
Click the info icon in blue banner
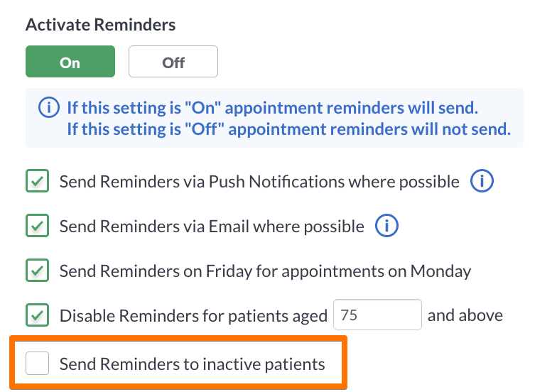pos(48,107)
